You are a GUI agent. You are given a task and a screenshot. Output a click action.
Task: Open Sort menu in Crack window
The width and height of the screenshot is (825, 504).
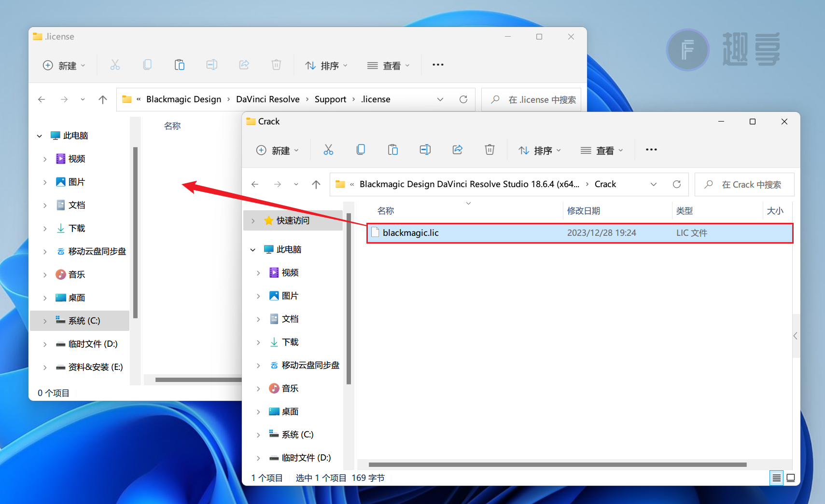coord(540,150)
